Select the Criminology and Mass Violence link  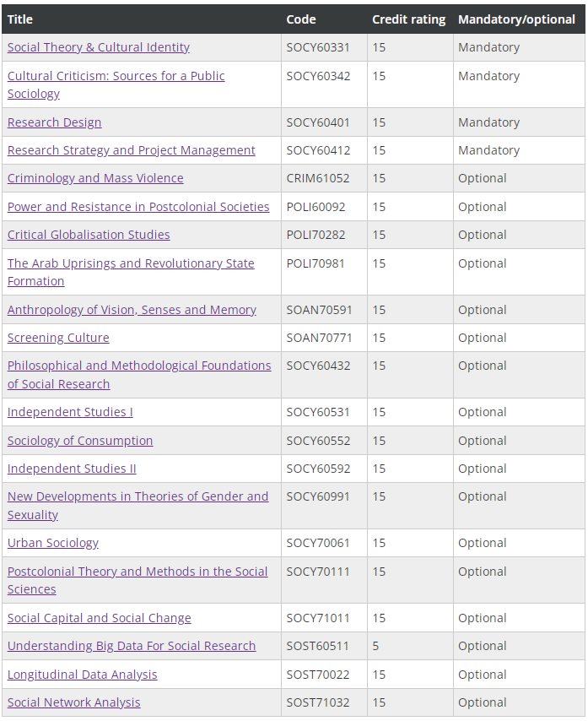tap(95, 178)
